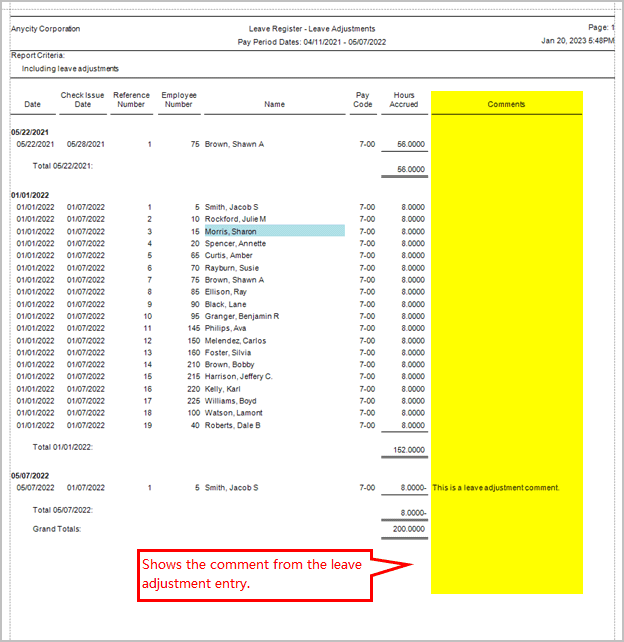Select employee Granger, Benjamin R

click(x=241, y=316)
